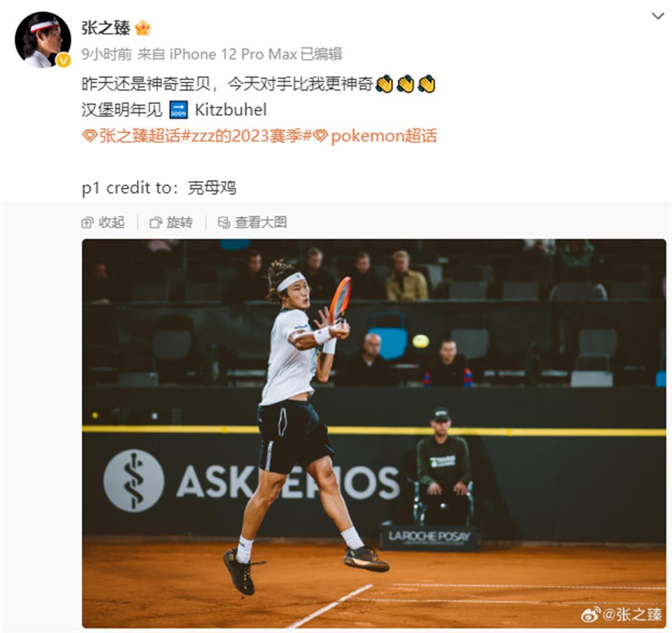This screenshot has height=633, width=672.
Task: Open 张之臻 username profile link
Action: point(106,27)
